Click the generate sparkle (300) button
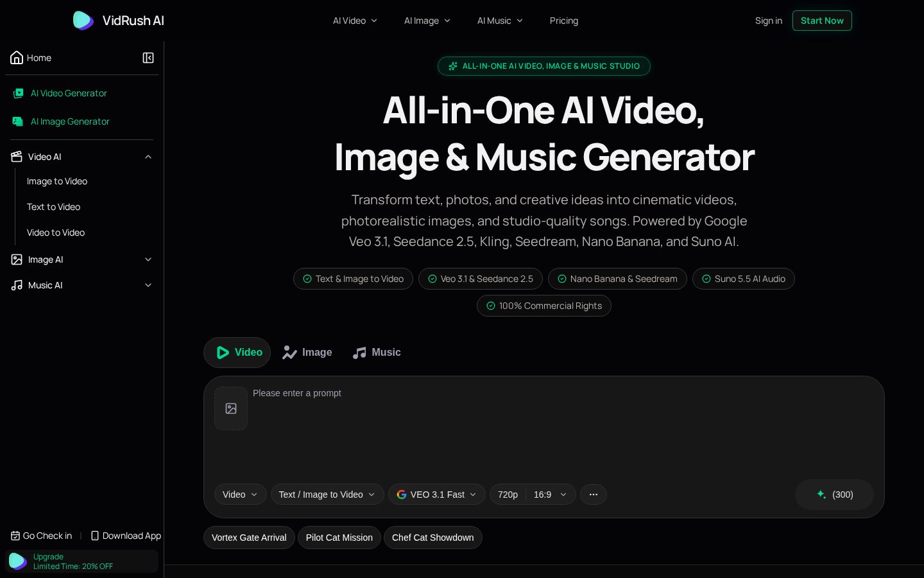Image resolution: width=924 pixels, height=578 pixels. tap(834, 495)
